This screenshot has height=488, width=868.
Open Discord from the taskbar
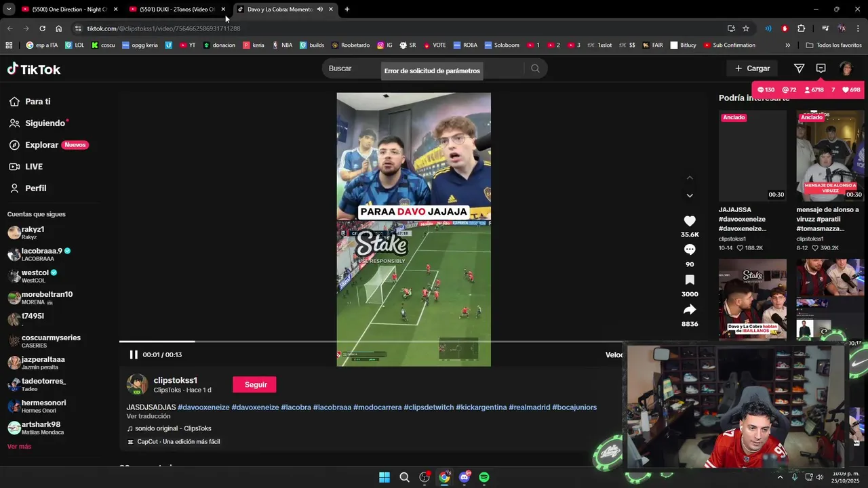tap(465, 477)
